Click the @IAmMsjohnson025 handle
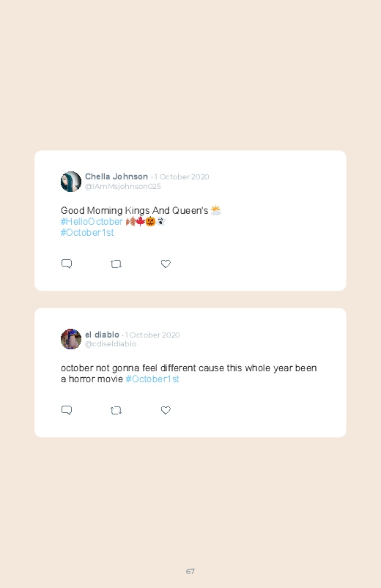This screenshot has width=381, height=588. (x=123, y=187)
